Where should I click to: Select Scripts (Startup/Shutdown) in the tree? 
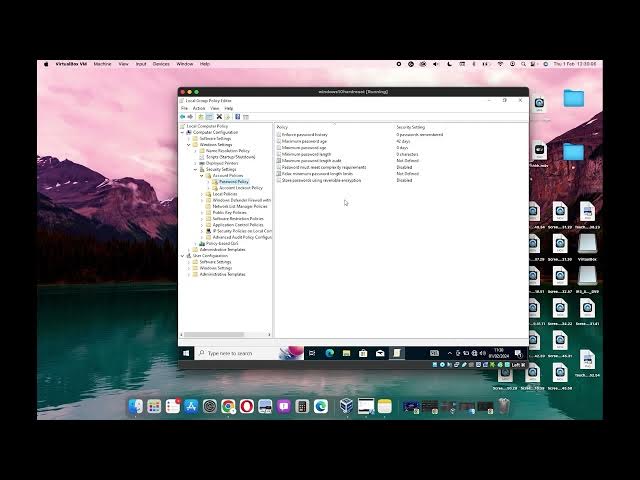(x=231, y=157)
